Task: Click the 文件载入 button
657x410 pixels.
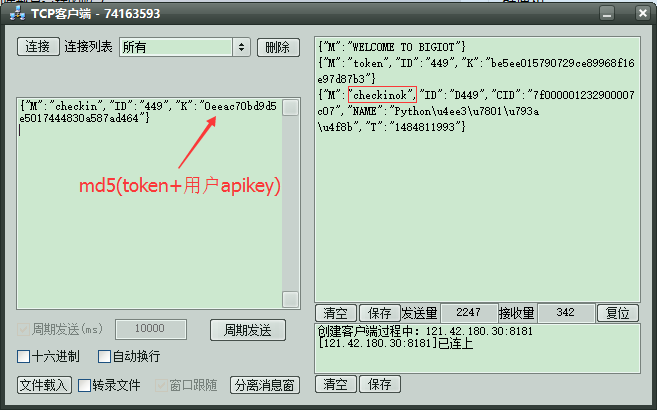Action: click(x=44, y=385)
